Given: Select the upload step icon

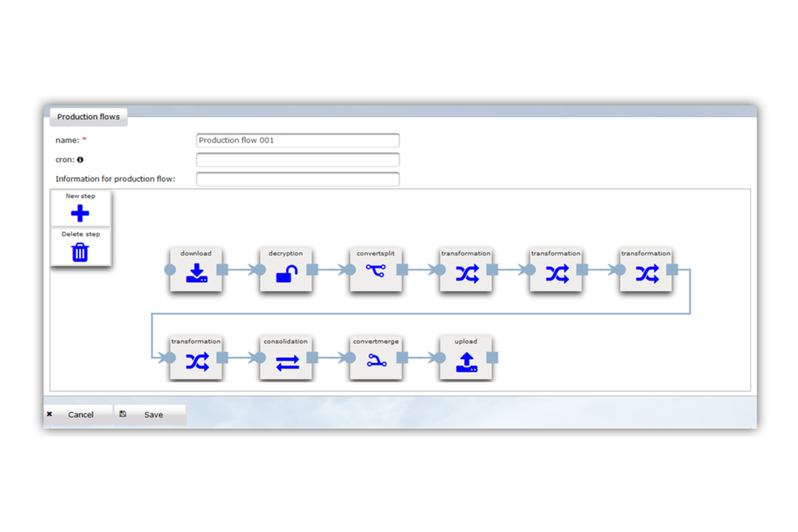Looking at the screenshot, I should pos(466,362).
